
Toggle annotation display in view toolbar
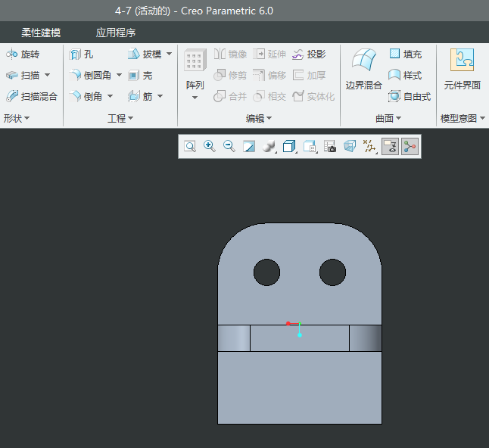tap(390, 147)
